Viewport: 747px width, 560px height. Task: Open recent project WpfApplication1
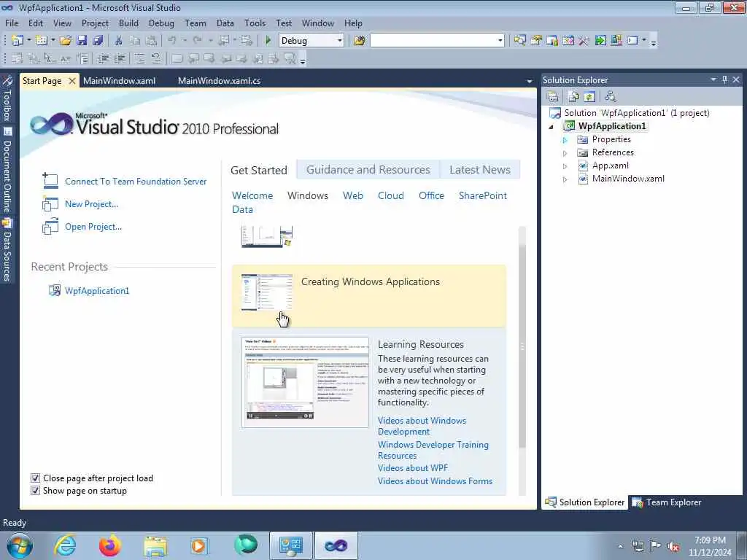(97, 290)
